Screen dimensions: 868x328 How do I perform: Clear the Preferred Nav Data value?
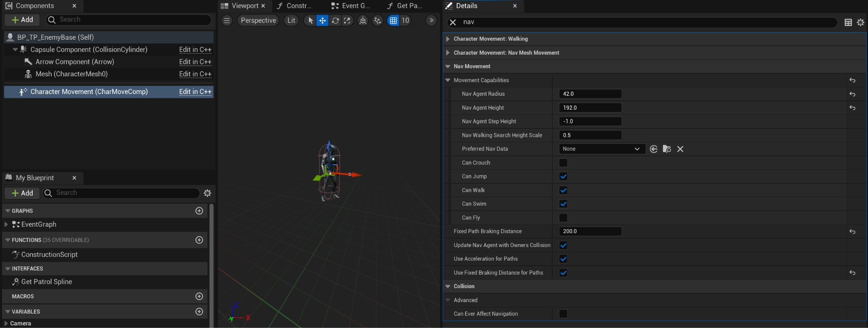[x=680, y=149]
